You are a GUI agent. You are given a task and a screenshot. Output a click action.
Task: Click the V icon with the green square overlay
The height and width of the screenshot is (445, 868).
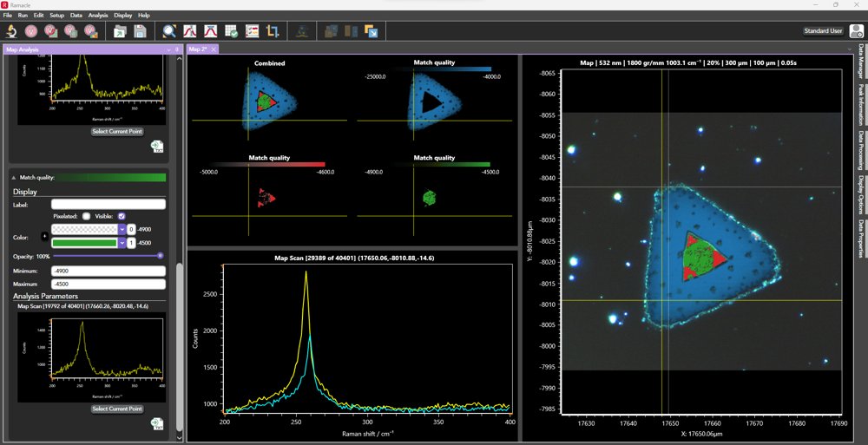point(51,31)
